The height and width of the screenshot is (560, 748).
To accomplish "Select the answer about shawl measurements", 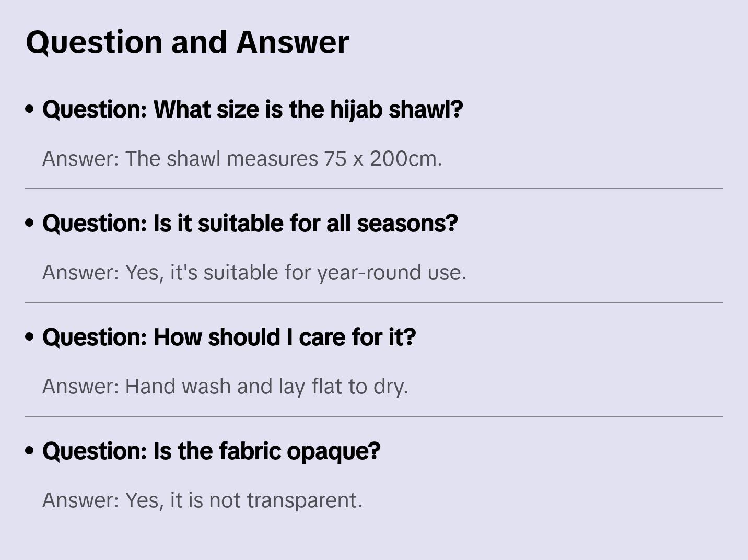I will [242, 159].
